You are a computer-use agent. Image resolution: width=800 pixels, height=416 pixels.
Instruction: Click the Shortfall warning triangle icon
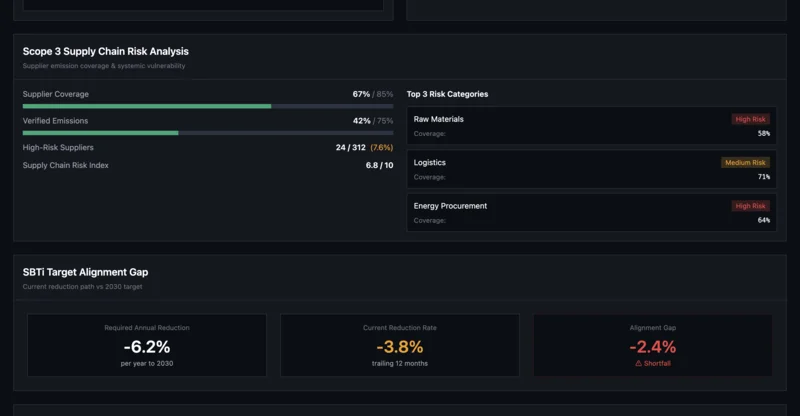click(639, 364)
